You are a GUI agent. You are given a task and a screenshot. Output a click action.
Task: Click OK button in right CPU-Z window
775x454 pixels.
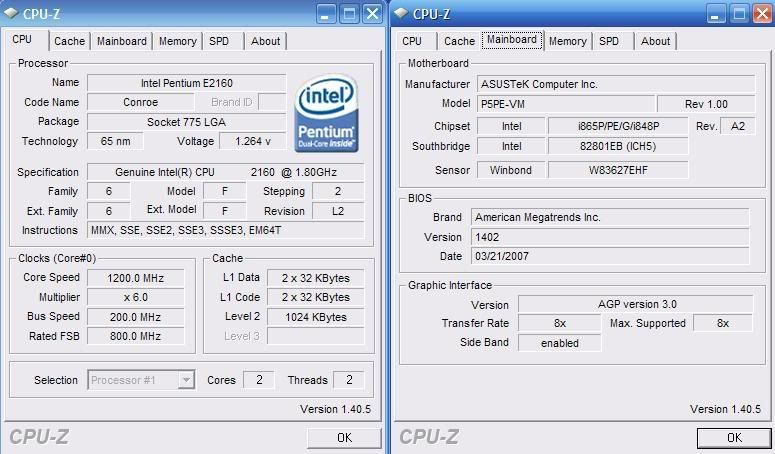coord(734,438)
